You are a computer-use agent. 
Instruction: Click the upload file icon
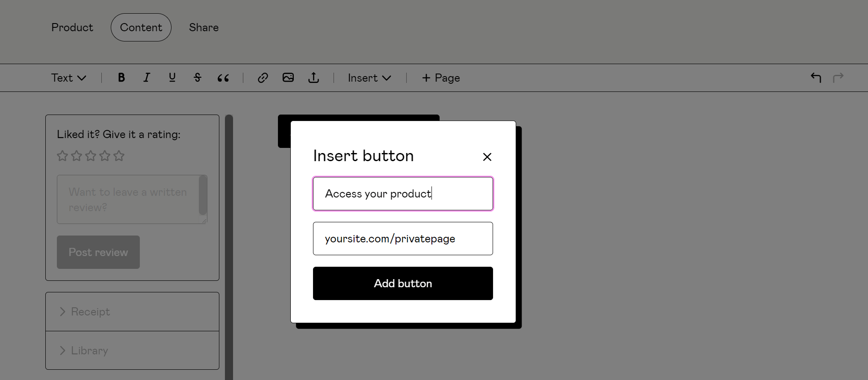coord(313,77)
